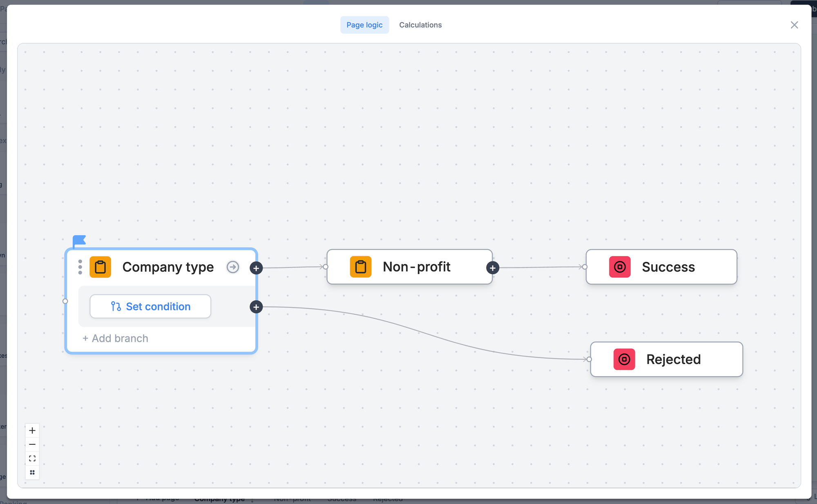This screenshot has width=817, height=504.
Task: Click the Rejected endpoint icon
Action: pos(624,359)
